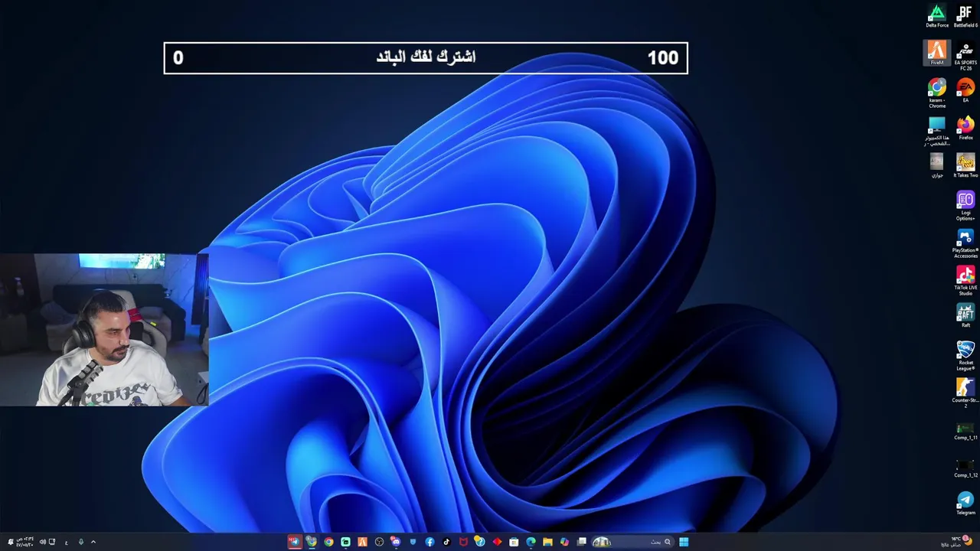The image size is (980, 551).
Task: Open the Raft game shortcut
Action: point(965,316)
